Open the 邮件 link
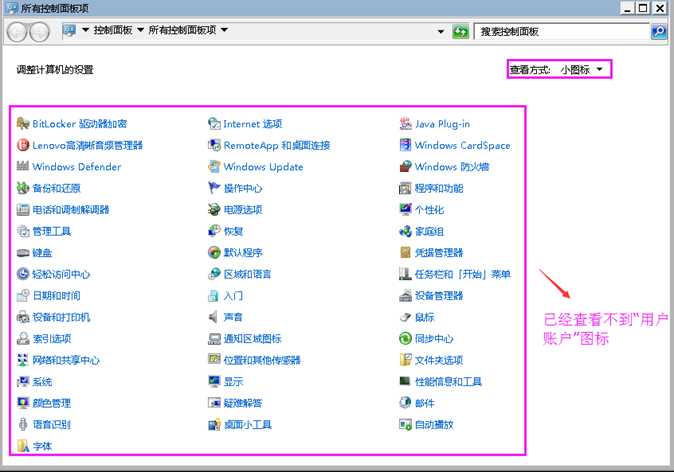The height and width of the screenshot is (472, 674). click(x=425, y=403)
